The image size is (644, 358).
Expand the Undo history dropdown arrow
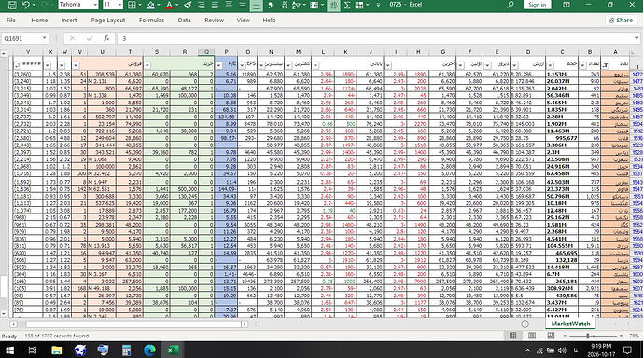[34, 5]
